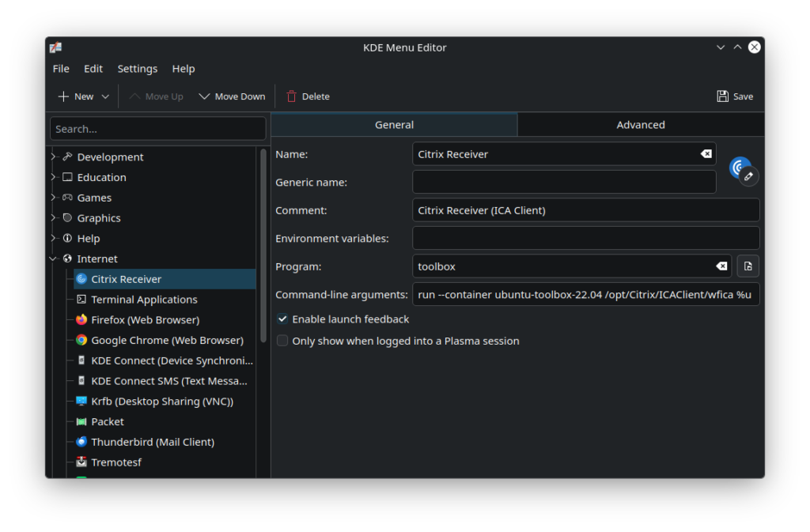Enable Only show in Plasma session checkbox
The height and width of the screenshot is (532, 810).
[282, 341]
